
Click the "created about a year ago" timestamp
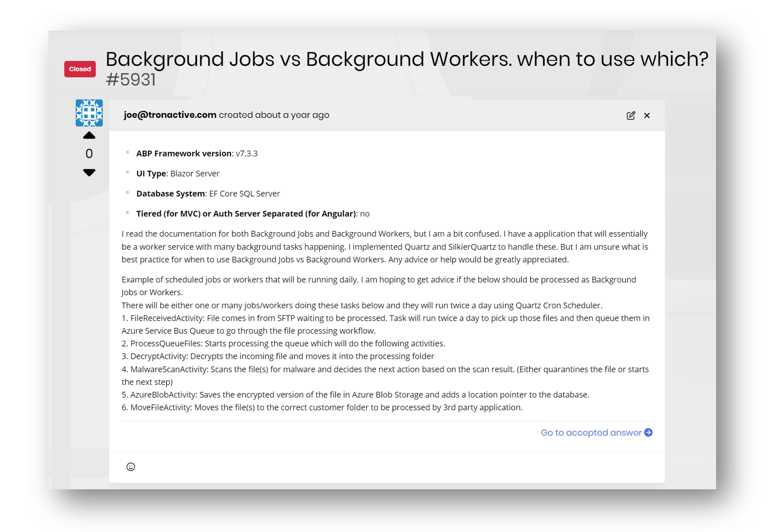(x=274, y=115)
